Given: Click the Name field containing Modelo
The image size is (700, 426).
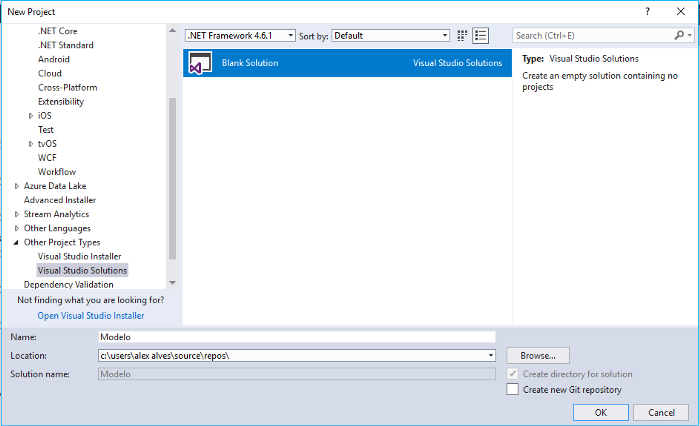Looking at the screenshot, I should (x=297, y=337).
